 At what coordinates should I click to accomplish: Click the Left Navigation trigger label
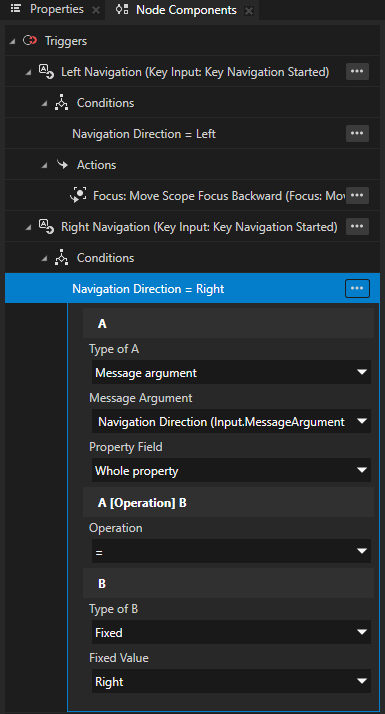point(195,72)
